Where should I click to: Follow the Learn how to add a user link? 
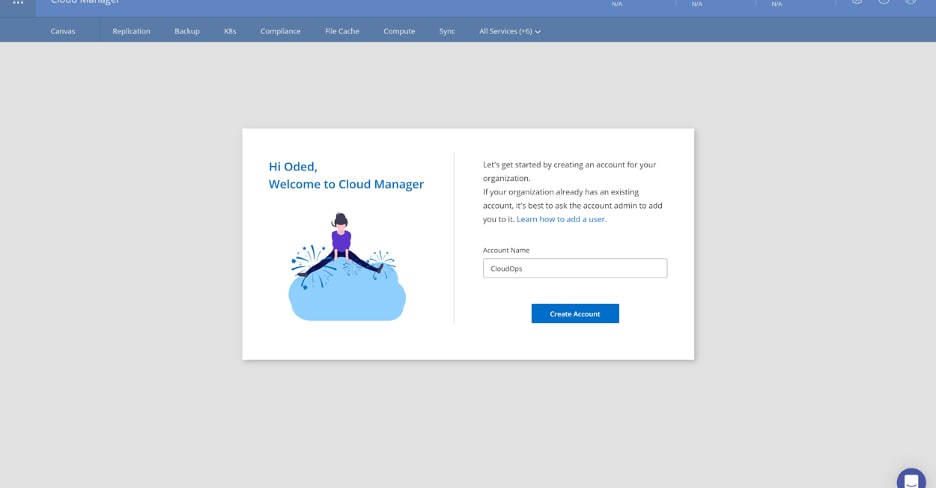pos(561,219)
